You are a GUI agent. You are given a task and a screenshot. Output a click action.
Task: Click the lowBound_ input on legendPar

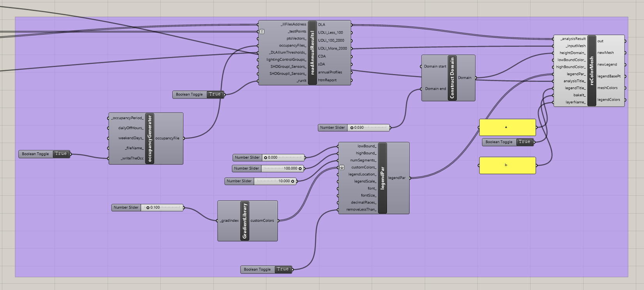[367, 146]
